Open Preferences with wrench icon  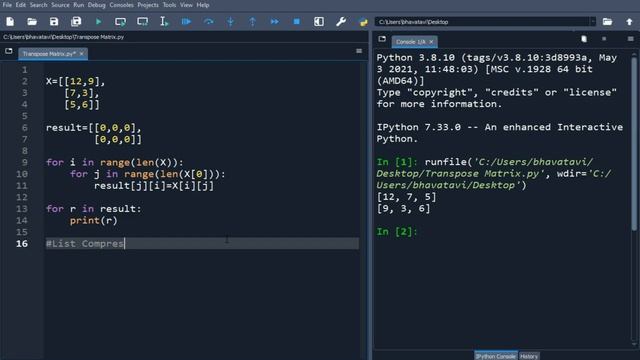pos(341,22)
